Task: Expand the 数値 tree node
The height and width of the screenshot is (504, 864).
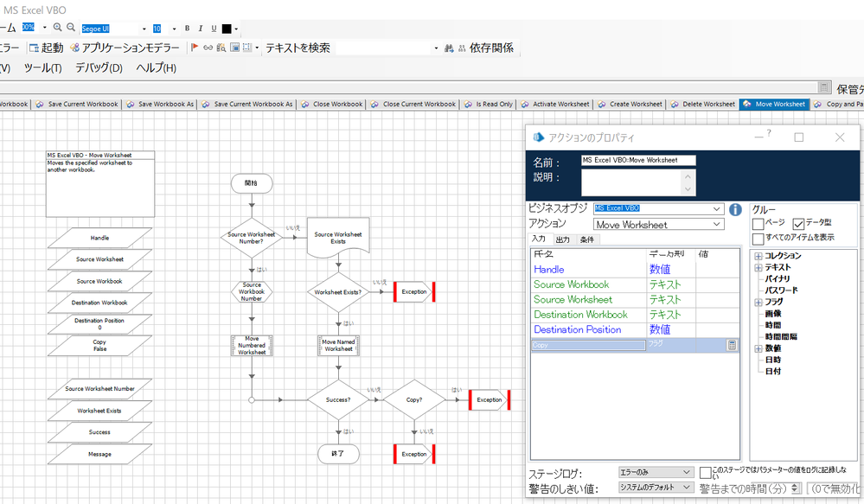Action: pyautogui.click(x=758, y=348)
